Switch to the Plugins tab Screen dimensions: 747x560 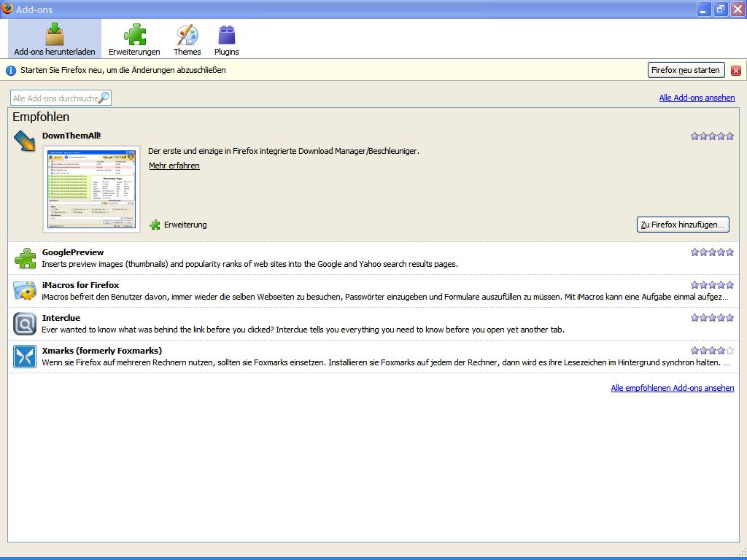pos(226,39)
